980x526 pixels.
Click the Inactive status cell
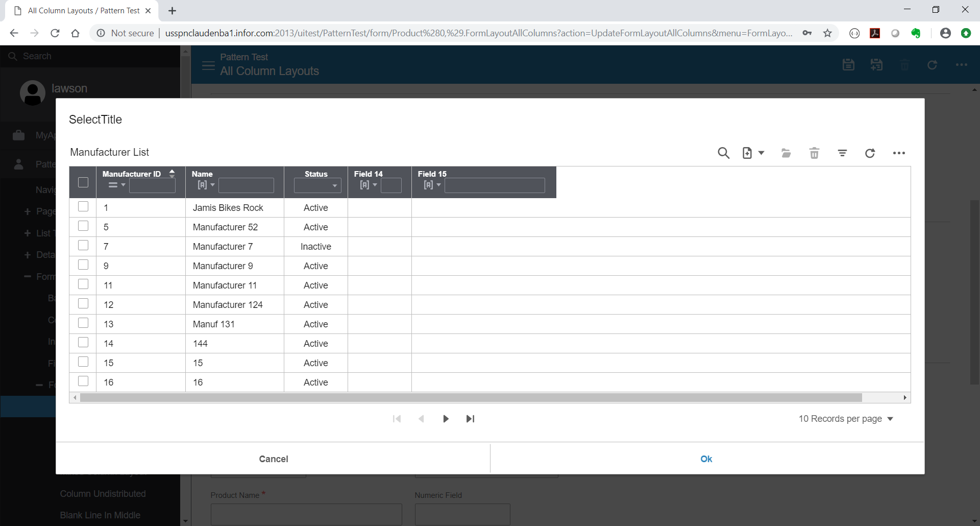[x=316, y=246]
